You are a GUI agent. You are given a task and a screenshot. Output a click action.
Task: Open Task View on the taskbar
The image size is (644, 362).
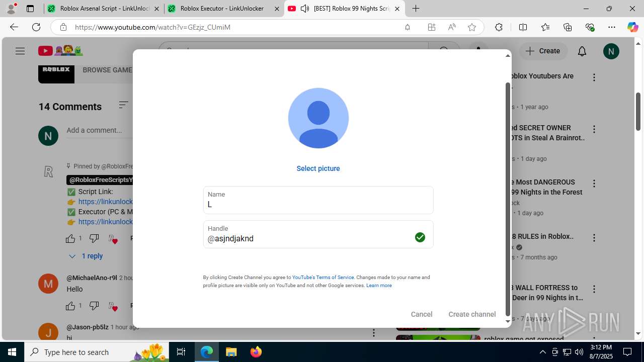[182, 352]
